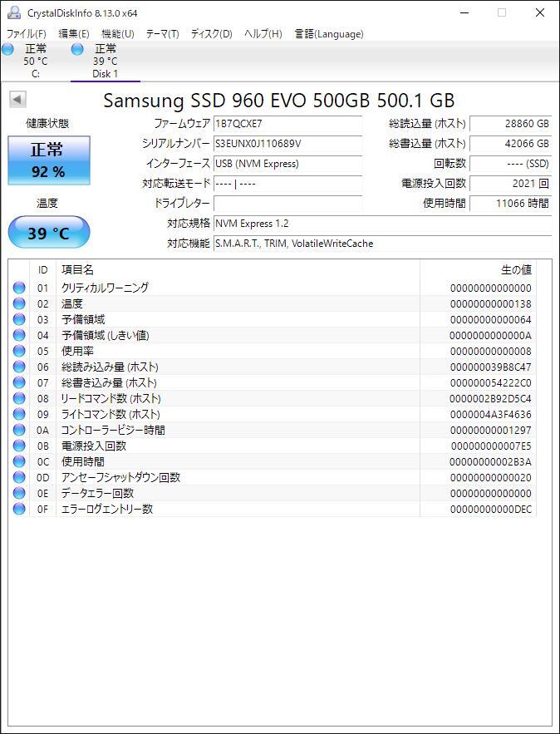Click the features field S.M.A.R.T., TRIM, VolatileWriteCache

point(383,244)
